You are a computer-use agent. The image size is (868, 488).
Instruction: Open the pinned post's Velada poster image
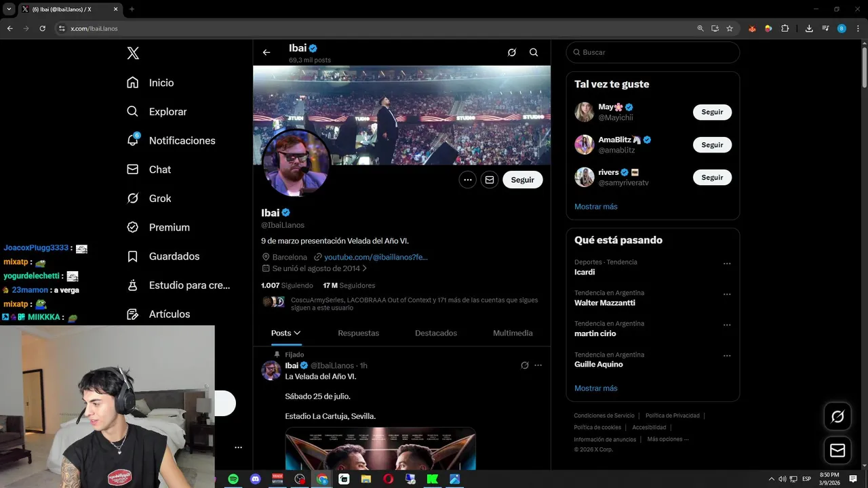click(380, 449)
